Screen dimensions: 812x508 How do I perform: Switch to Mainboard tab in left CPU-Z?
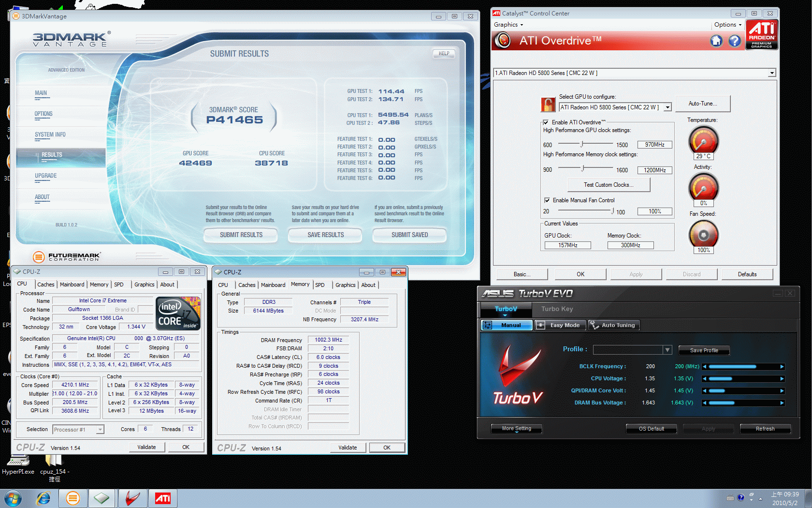[72, 284]
